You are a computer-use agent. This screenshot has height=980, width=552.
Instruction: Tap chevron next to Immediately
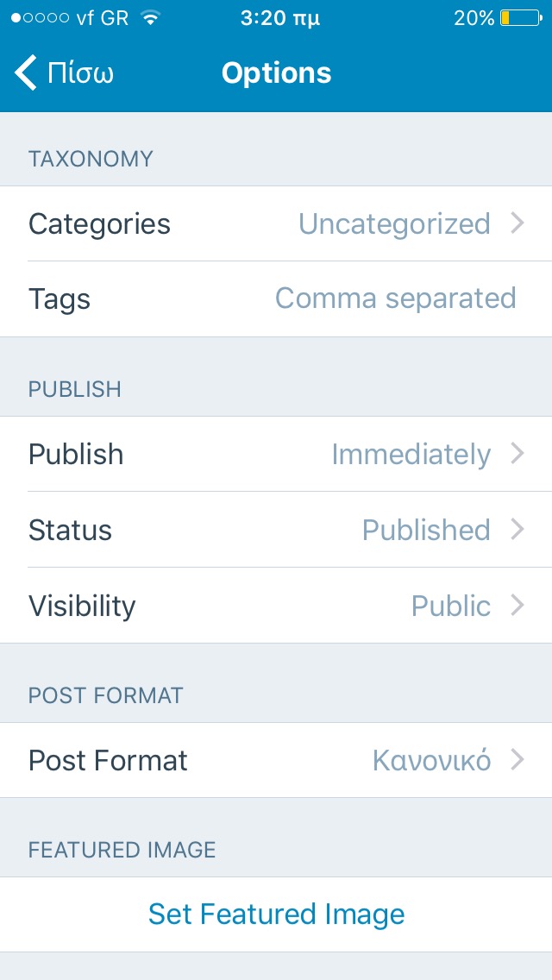click(x=517, y=453)
